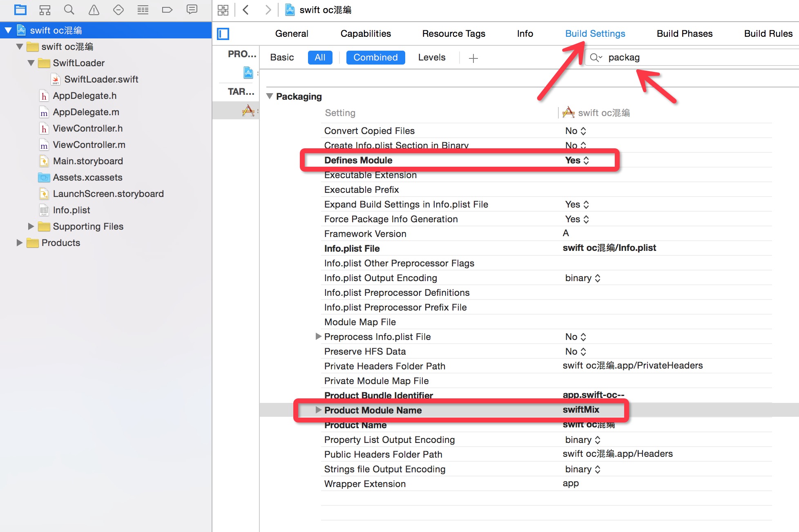Viewport: 799px width, 532px height.
Task: Click the Assets.xcassets folder icon
Action: coord(44,177)
